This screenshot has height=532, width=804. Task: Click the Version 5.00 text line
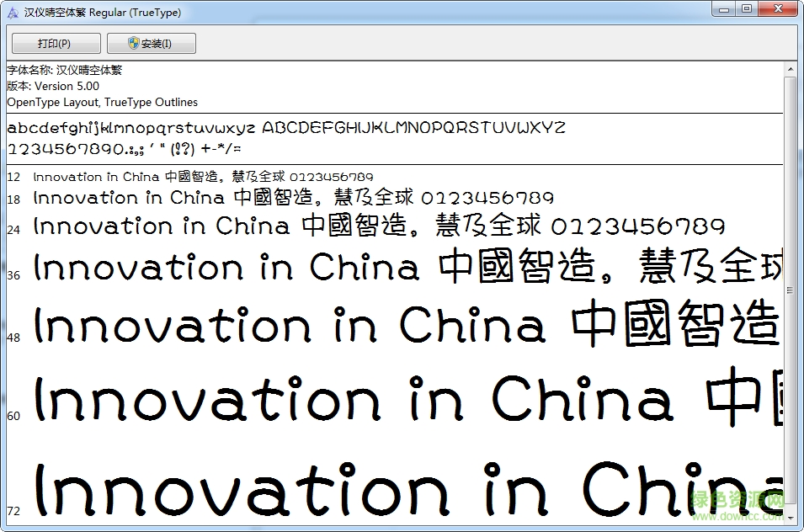(x=53, y=86)
